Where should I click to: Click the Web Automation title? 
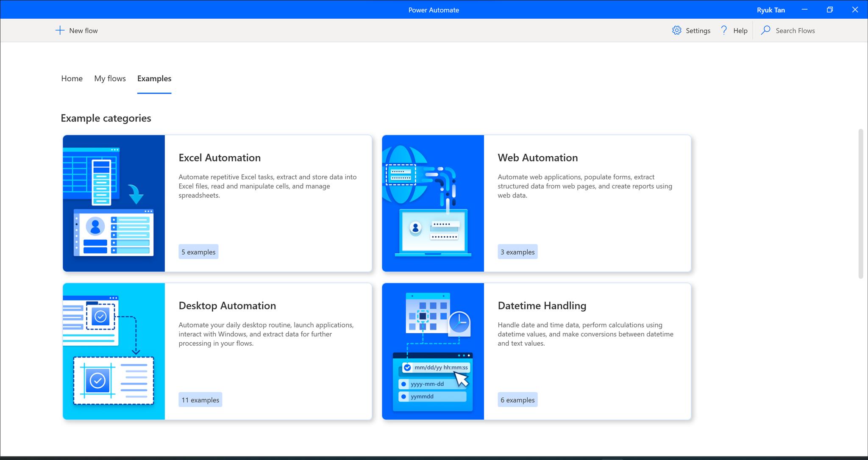[537, 158]
